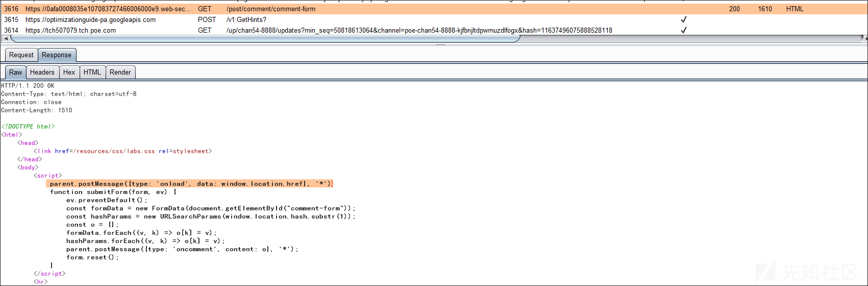Click the Connection: close header line
Screen dimensions: 868x286
tap(31, 102)
